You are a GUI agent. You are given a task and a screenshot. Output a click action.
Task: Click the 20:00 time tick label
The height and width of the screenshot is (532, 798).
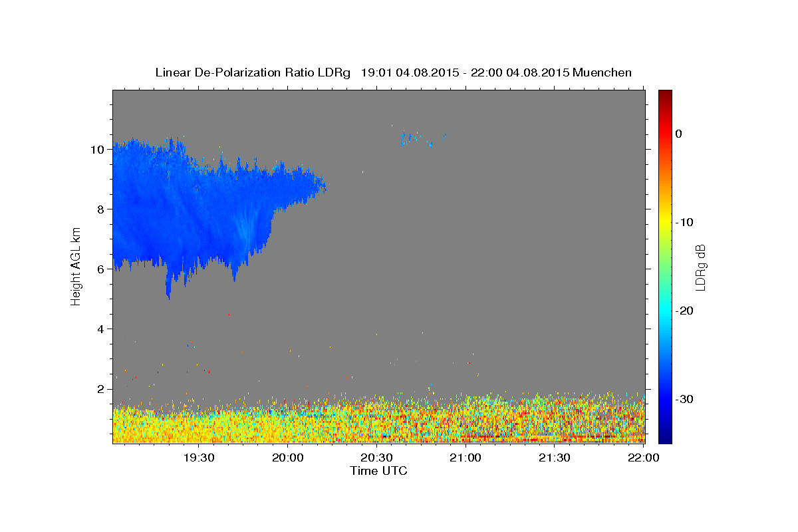(x=288, y=458)
